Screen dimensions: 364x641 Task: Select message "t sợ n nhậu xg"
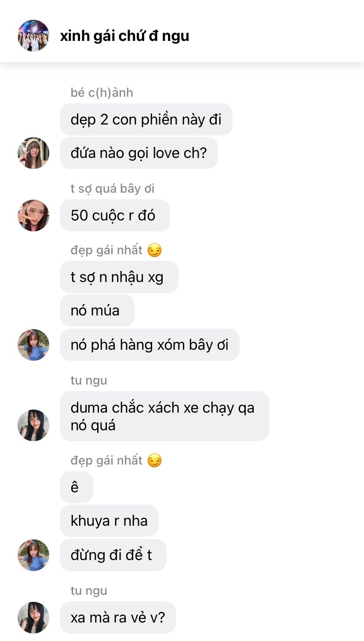click(x=119, y=277)
